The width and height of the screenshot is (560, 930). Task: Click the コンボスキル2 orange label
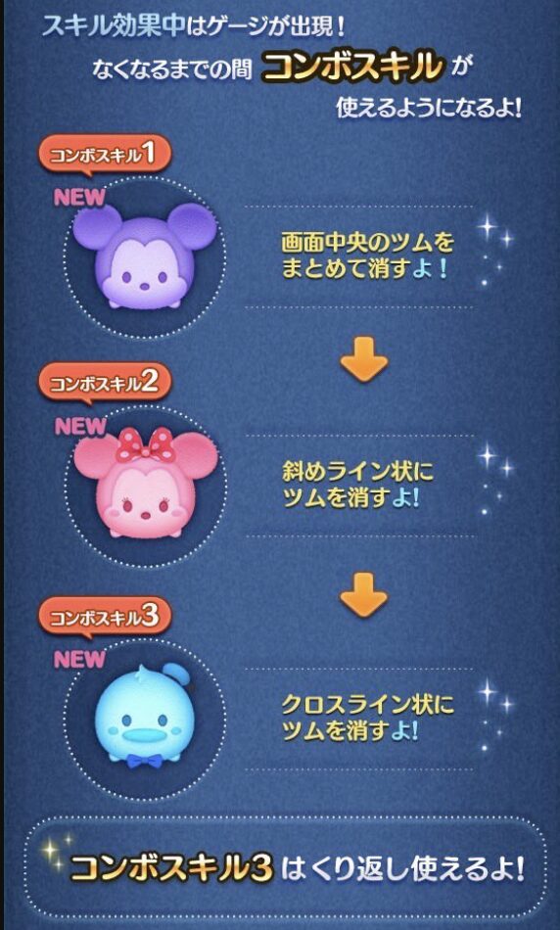[x=105, y=385]
